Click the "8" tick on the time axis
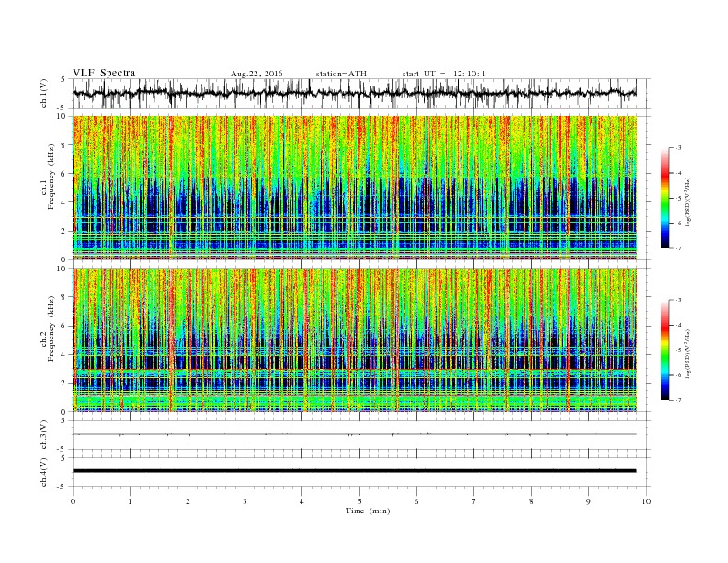 [531, 501]
